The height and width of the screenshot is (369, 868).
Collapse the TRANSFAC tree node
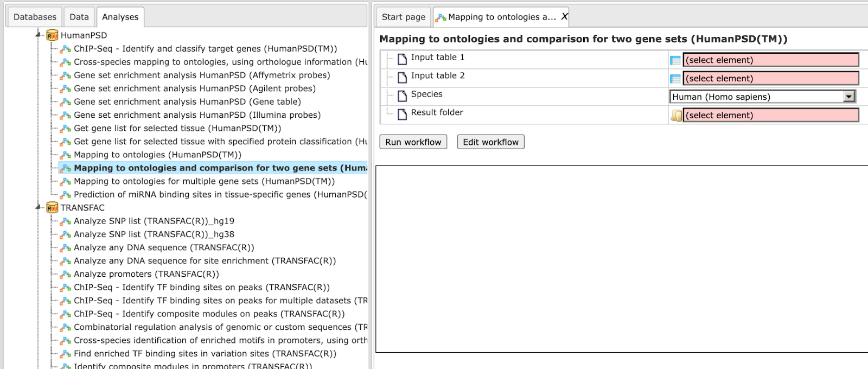38,207
